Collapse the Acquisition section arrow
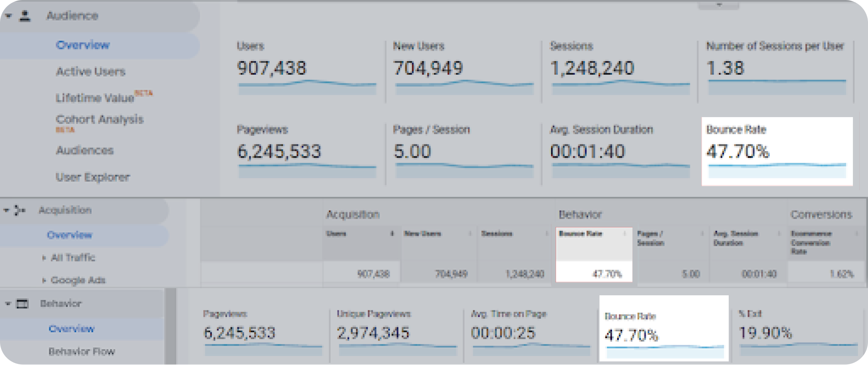868x365 pixels. pos(6,210)
